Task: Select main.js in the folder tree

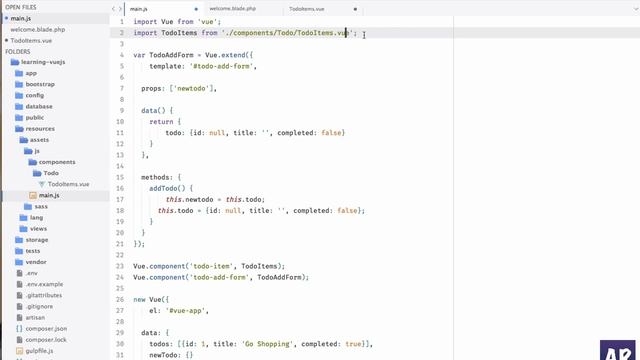Action: pos(49,196)
